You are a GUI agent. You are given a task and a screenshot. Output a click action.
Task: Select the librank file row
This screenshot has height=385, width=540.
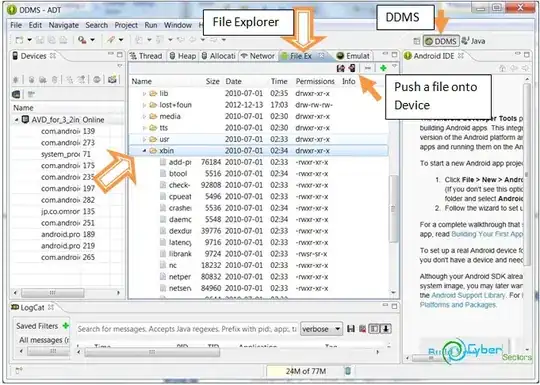(x=258, y=254)
